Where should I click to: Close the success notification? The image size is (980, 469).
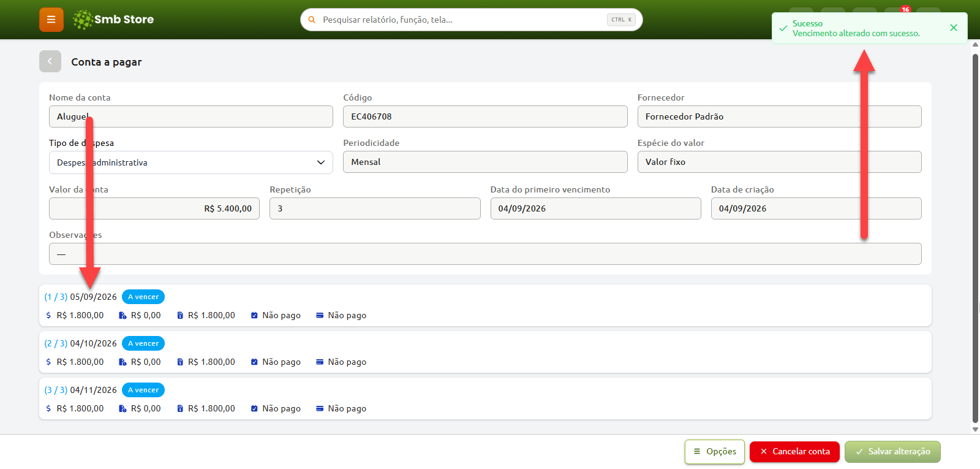(953, 28)
